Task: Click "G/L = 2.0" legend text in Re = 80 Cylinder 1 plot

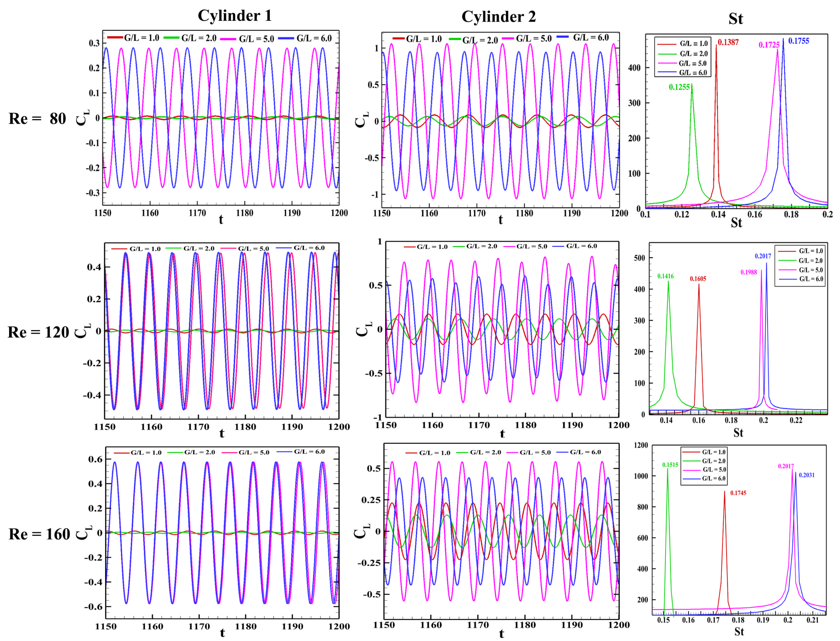Action: 199,38
